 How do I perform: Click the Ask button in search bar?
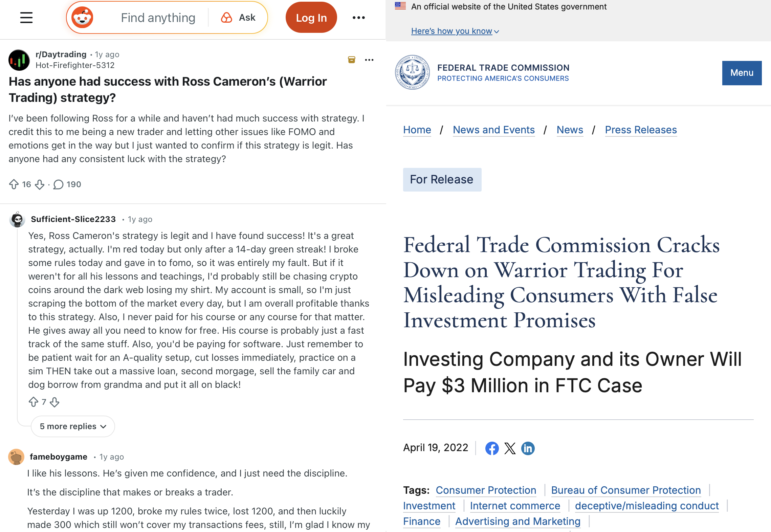pyautogui.click(x=238, y=18)
